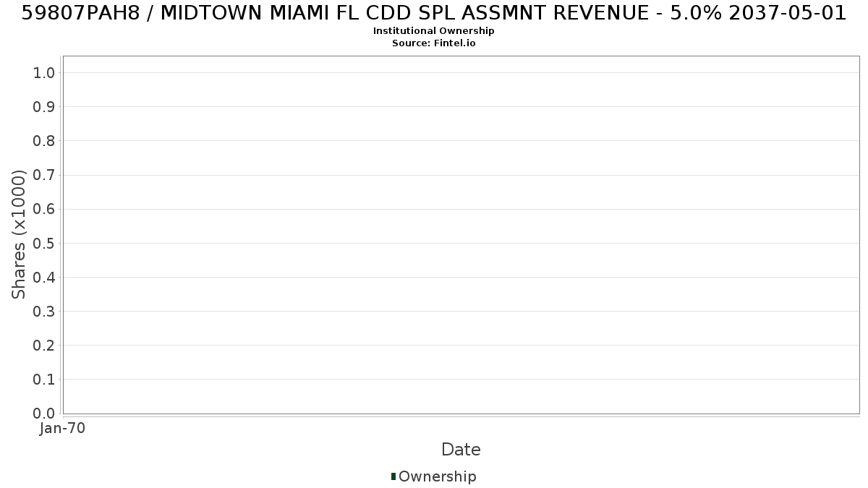Click the 1.0 y-axis tick label
The image size is (868, 488).
click(44, 72)
